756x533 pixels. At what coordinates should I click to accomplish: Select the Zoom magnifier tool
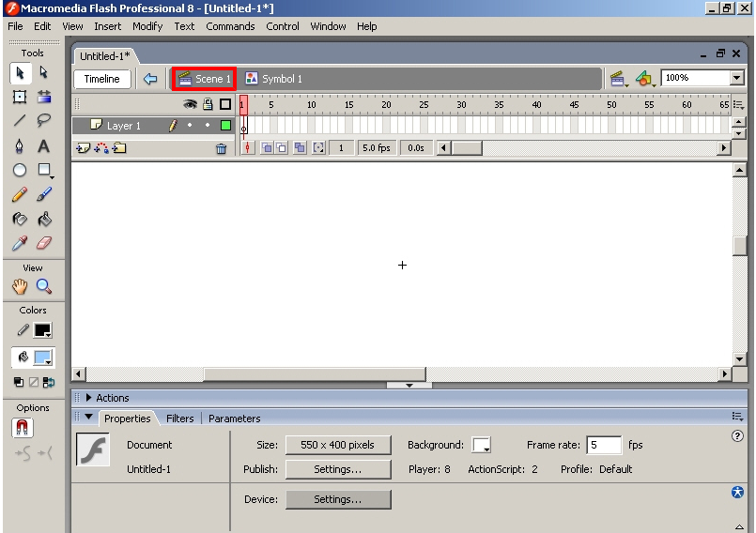(x=44, y=287)
